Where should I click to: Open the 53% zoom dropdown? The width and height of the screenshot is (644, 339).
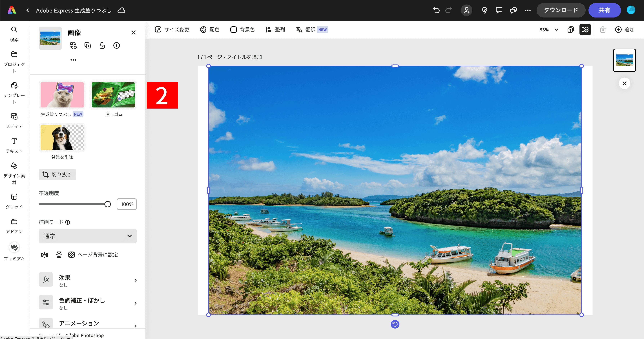549,30
